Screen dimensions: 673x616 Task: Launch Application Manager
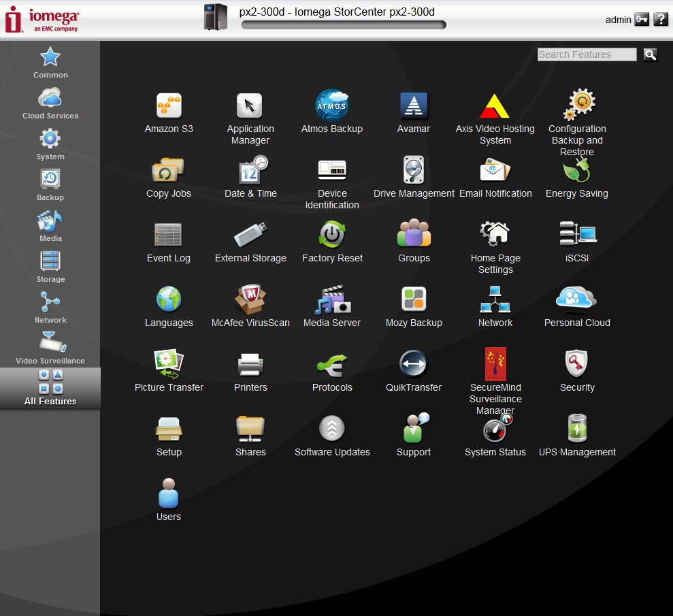coord(250,118)
